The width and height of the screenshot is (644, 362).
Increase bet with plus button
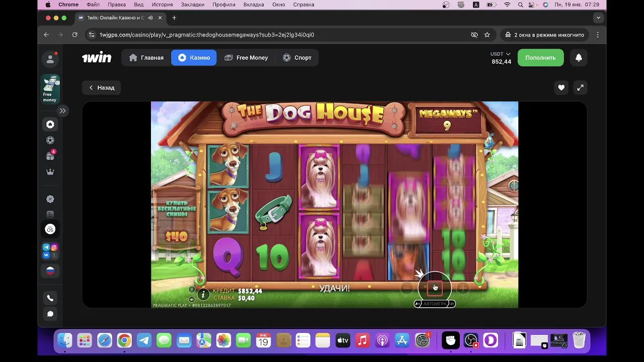pos(462,288)
